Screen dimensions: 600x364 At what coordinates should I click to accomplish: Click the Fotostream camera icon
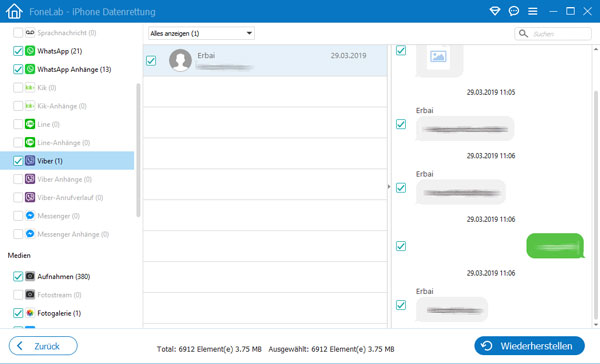tap(30, 295)
